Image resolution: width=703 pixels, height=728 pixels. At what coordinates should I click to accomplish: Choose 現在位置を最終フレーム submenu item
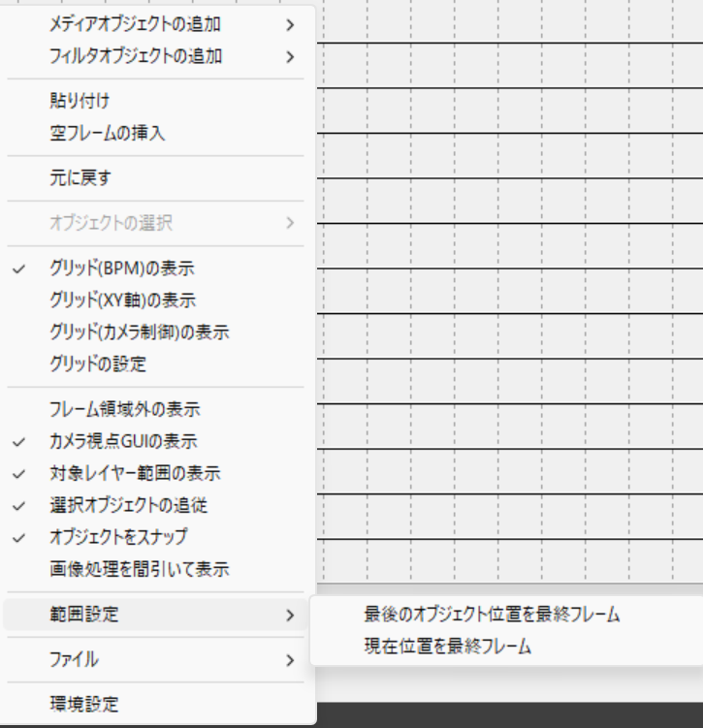[x=447, y=646]
